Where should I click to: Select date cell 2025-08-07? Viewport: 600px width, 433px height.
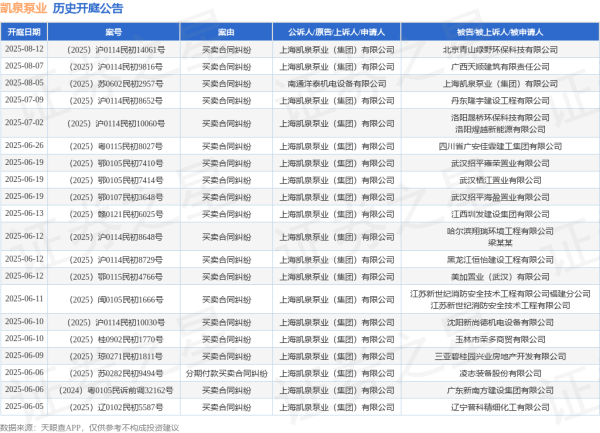(x=24, y=66)
